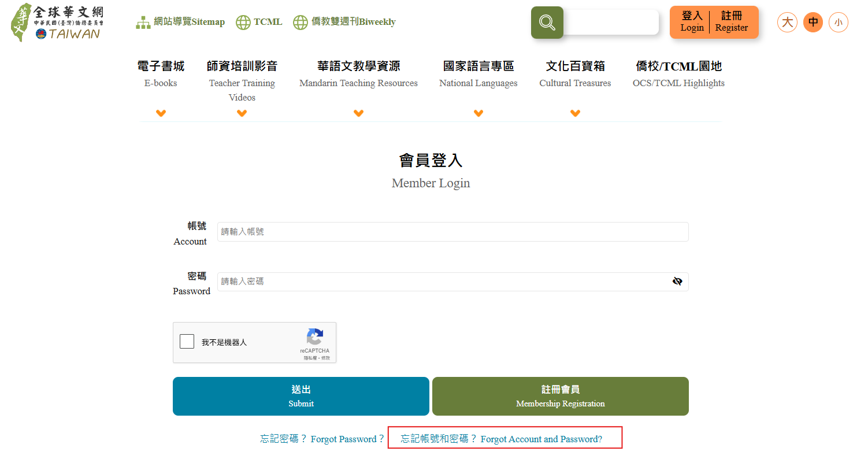
Task: Open the National Languages menu
Action: (478, 74)
